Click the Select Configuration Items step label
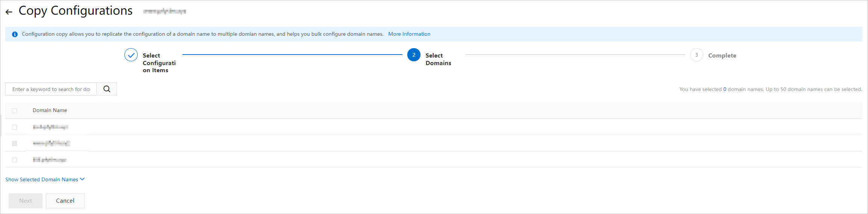The image size is (868, 214). coord(159,63)
